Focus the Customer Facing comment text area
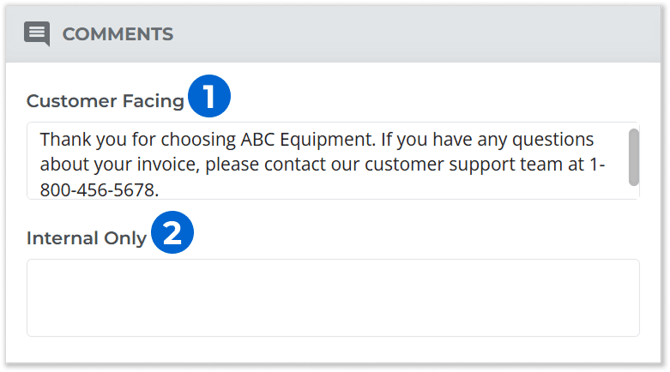Viewport: 670px width, 372px height. (x=333, y=161)
